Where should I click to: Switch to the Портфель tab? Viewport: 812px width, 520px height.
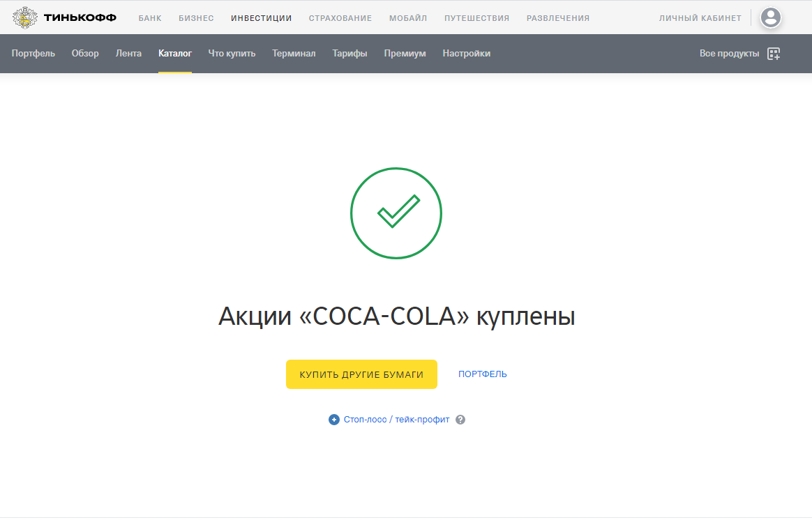pyautogui.click(x=33, y=53)
